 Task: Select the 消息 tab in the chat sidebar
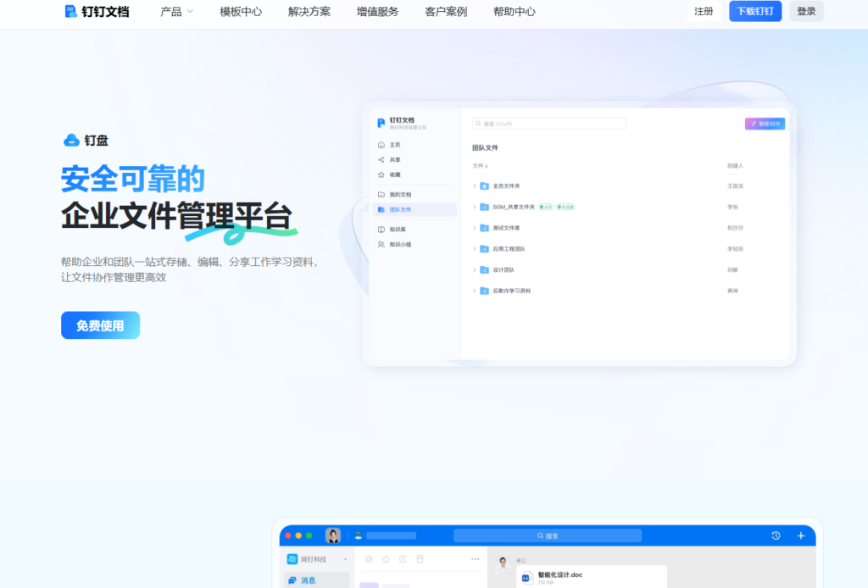point(317,580)
